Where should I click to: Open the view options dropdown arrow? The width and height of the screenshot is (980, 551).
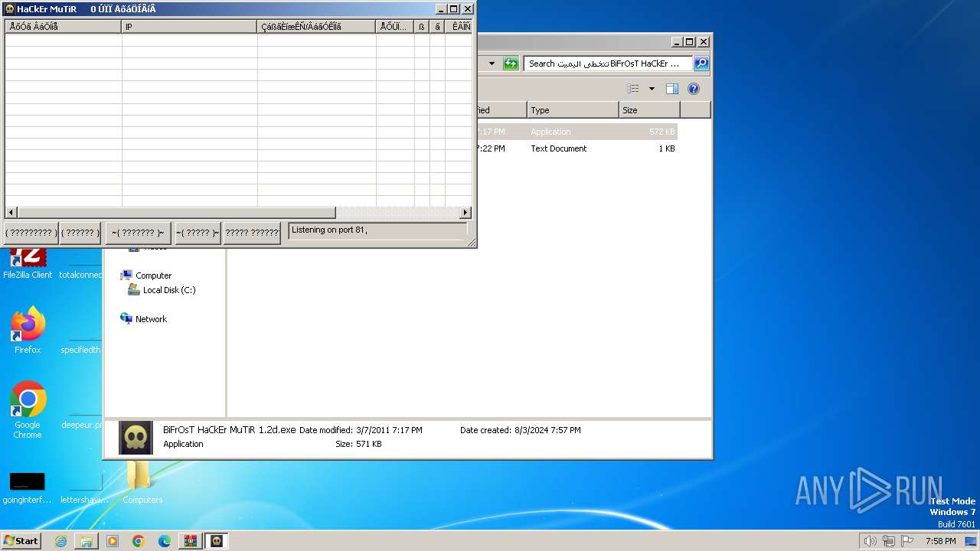[x=652, y=89]
